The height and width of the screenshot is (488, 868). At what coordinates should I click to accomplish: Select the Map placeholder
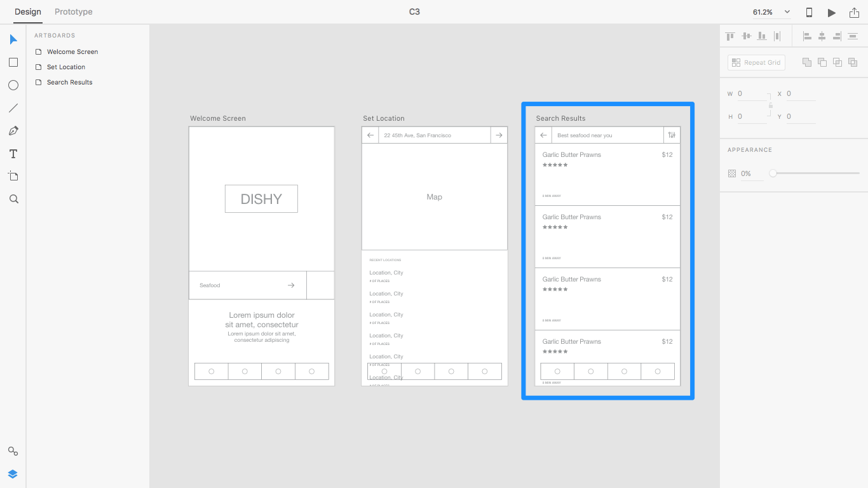(435, 197)
